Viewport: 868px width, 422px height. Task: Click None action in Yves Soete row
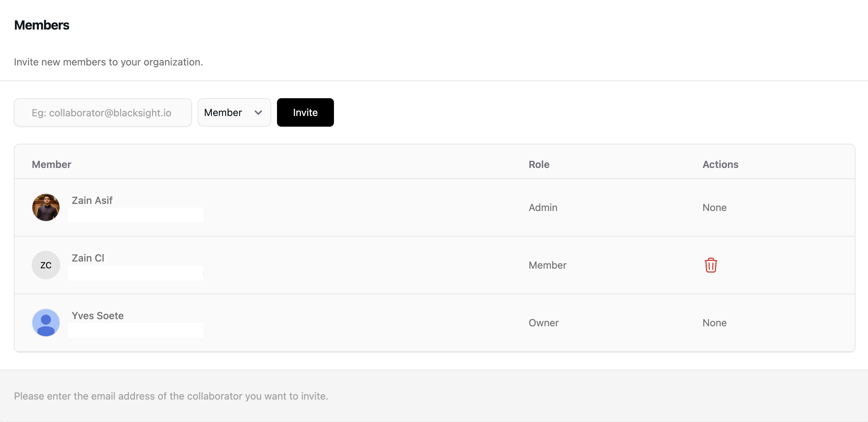point(714,323)
